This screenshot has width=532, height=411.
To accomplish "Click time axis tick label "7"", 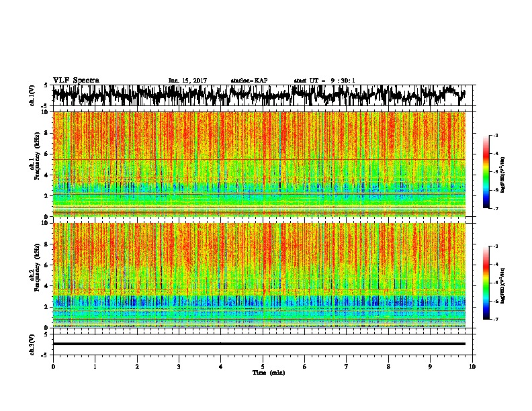I will tap(347, 367).
